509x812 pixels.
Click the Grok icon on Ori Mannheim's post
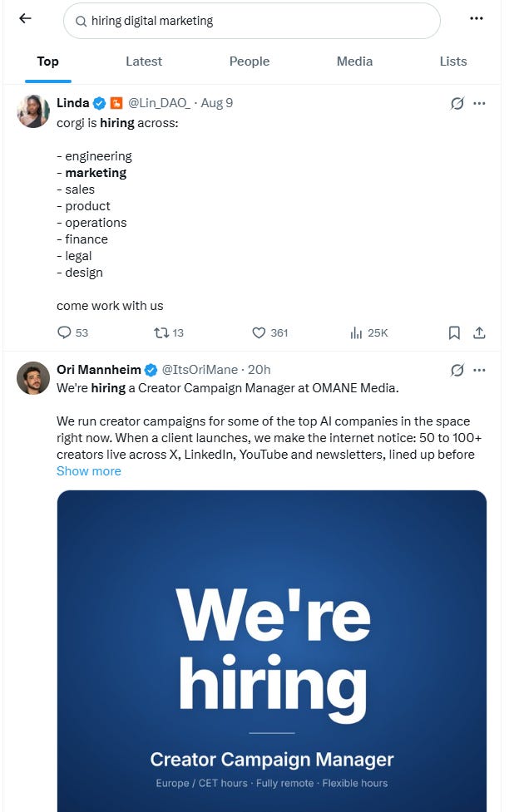[x=457, y=370]
